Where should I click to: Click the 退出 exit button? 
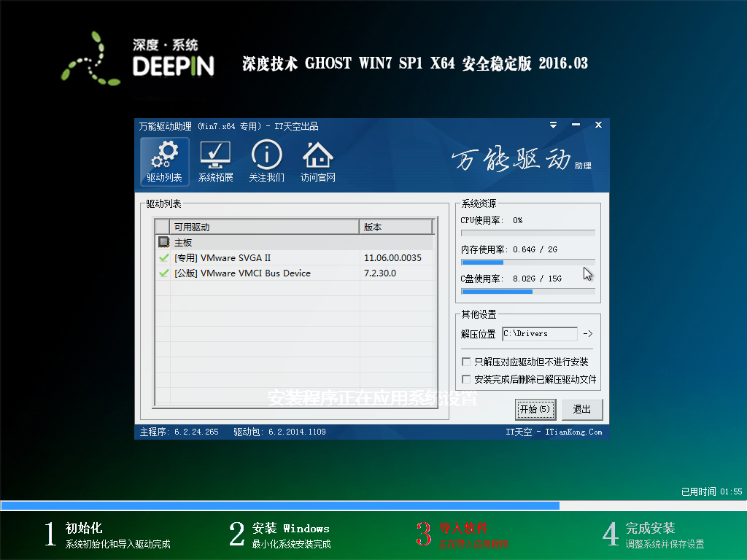582,410
